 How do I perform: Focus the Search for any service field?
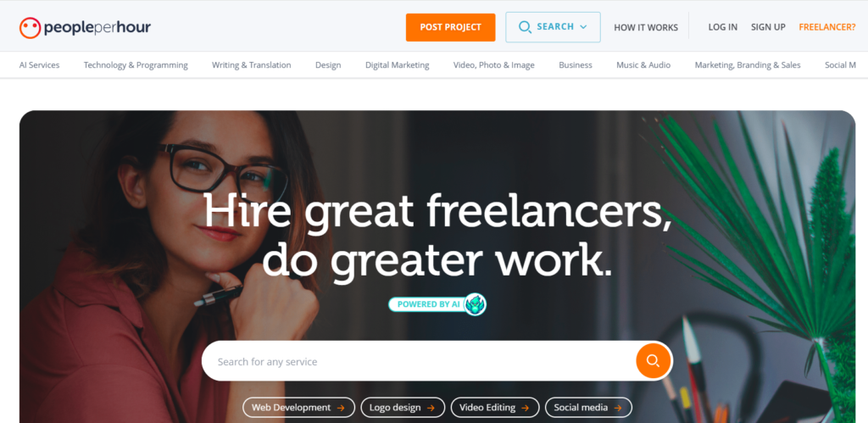click(x=419, y=361)
